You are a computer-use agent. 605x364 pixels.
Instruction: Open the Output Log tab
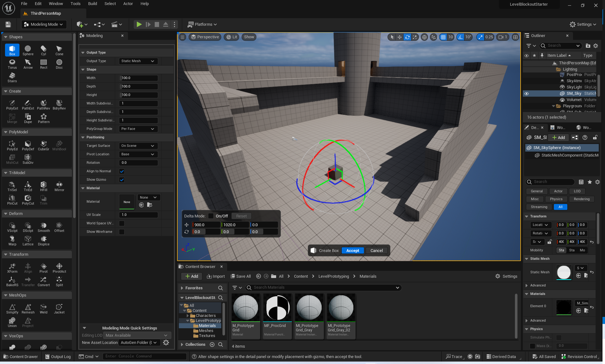pos(58,357)
